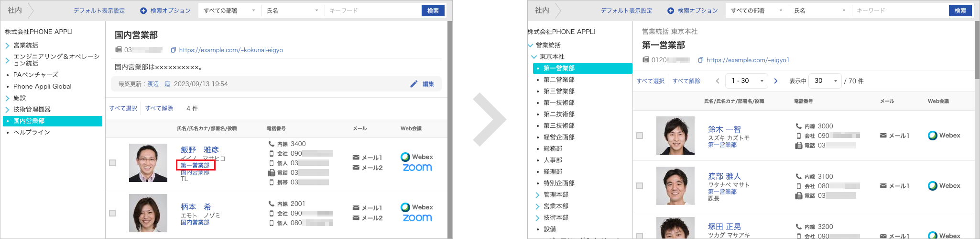Tick the checkbox for 鈴木 一智
The image size is (980, 239).
tap(640, 136)
